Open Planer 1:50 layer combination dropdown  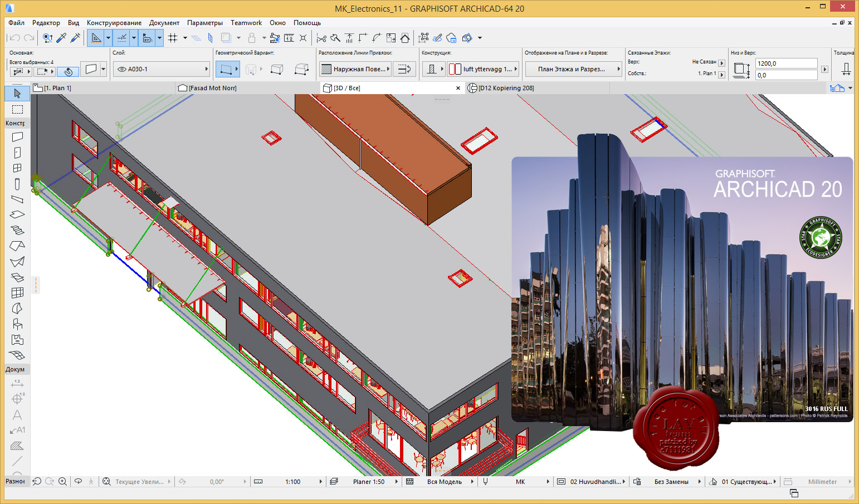click(364, 482)
